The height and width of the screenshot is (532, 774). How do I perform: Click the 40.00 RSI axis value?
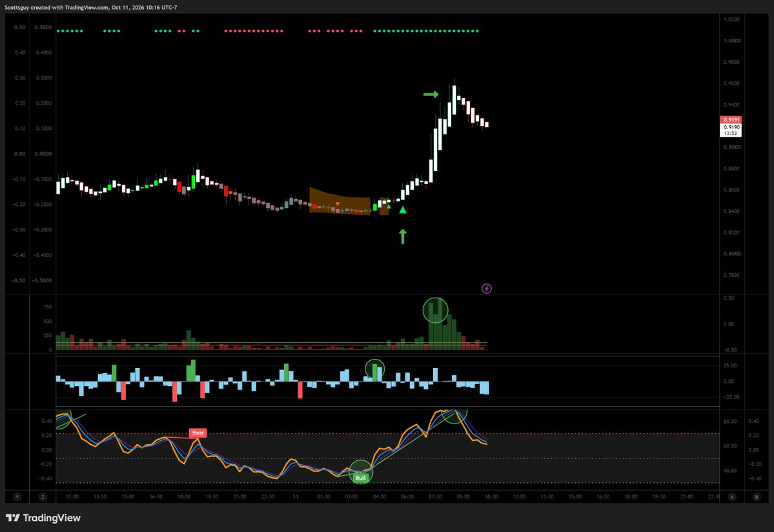(x=730, y=470)
